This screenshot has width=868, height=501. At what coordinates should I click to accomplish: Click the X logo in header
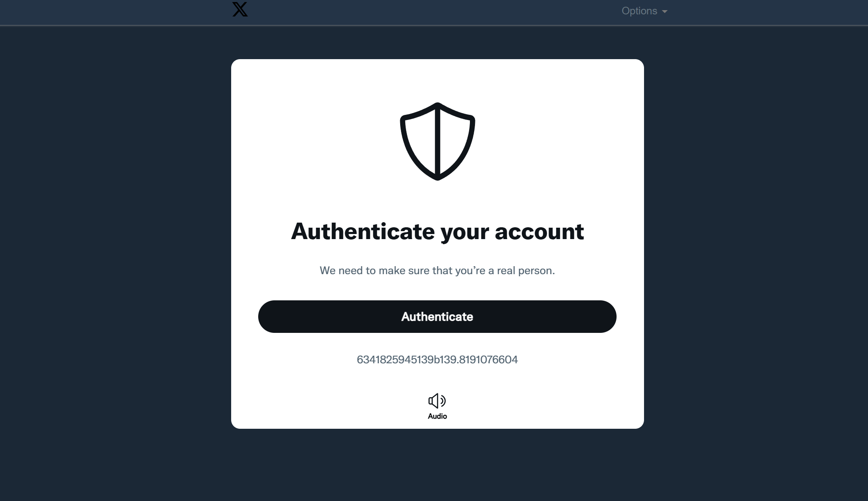point(240,9)
